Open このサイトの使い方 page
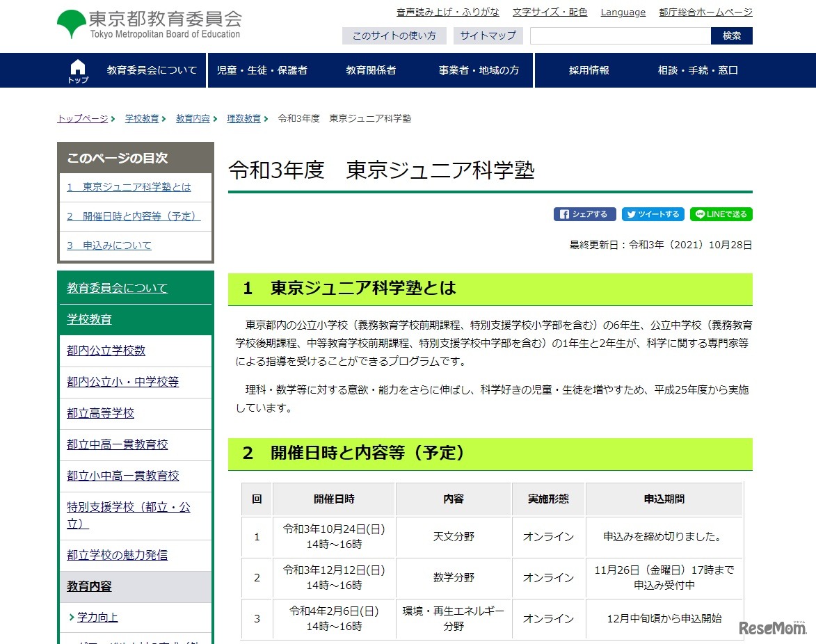Screen dimensions: 816x644 point(394,35)
